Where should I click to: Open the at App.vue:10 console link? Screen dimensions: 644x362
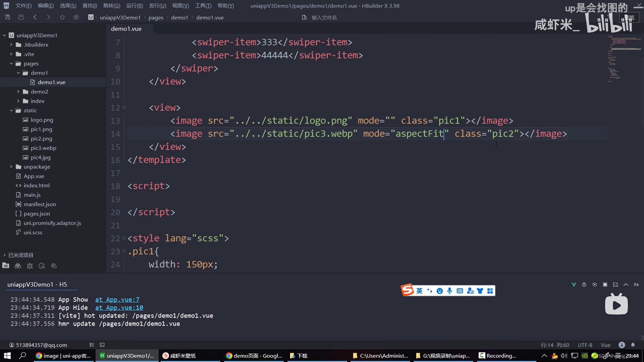click(119, 308)
